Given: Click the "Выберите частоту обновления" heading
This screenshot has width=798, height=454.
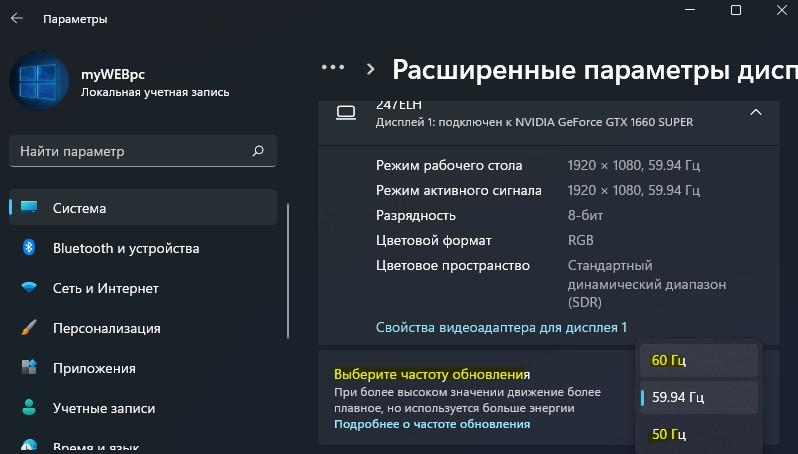Looking at the screenshot, I should coord(432,374).
